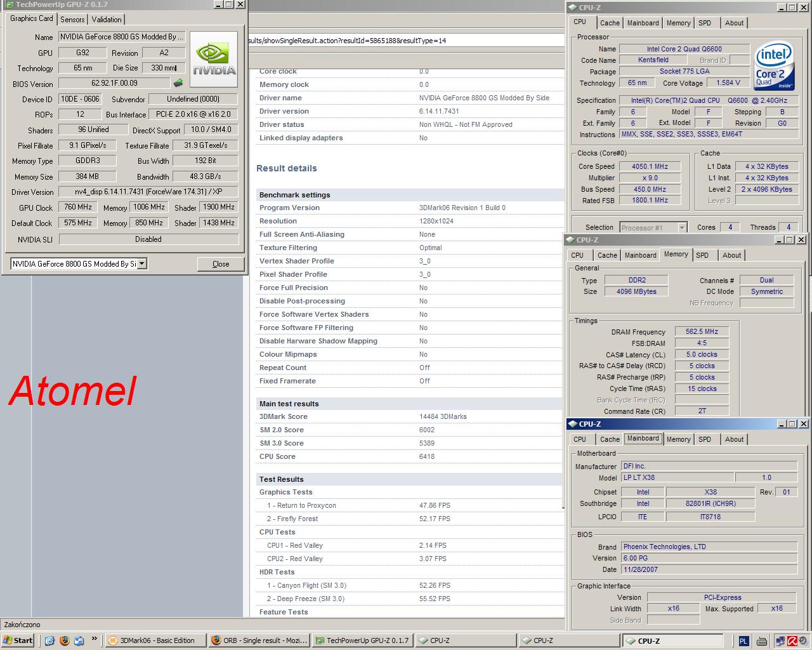This screenshot has width=812, height=650.
Task: Click the Canyon Flight 52.26 FPS result
Action: point(435,585)
